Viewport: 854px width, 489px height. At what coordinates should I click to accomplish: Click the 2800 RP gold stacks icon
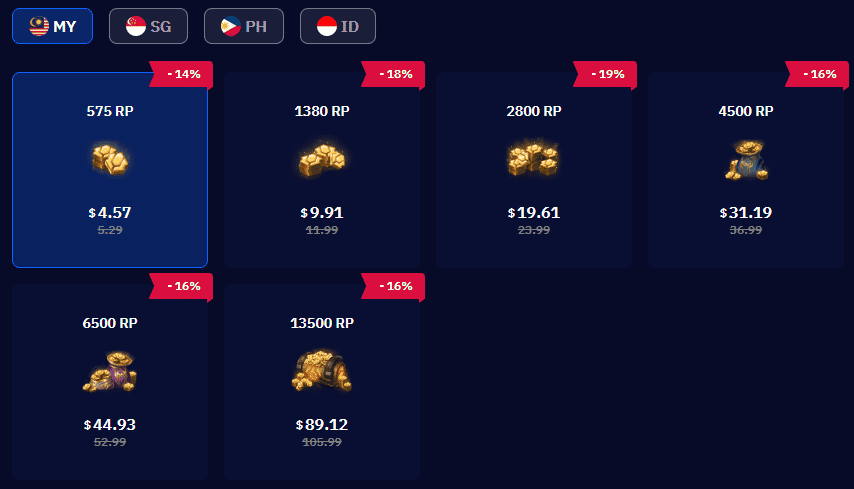pos(534,159)
